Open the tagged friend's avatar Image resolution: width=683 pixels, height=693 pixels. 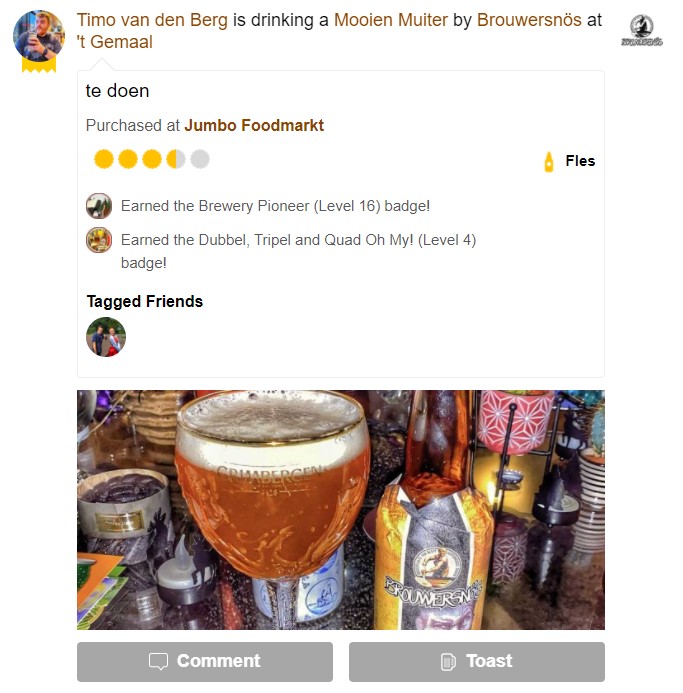coord(106,337)
